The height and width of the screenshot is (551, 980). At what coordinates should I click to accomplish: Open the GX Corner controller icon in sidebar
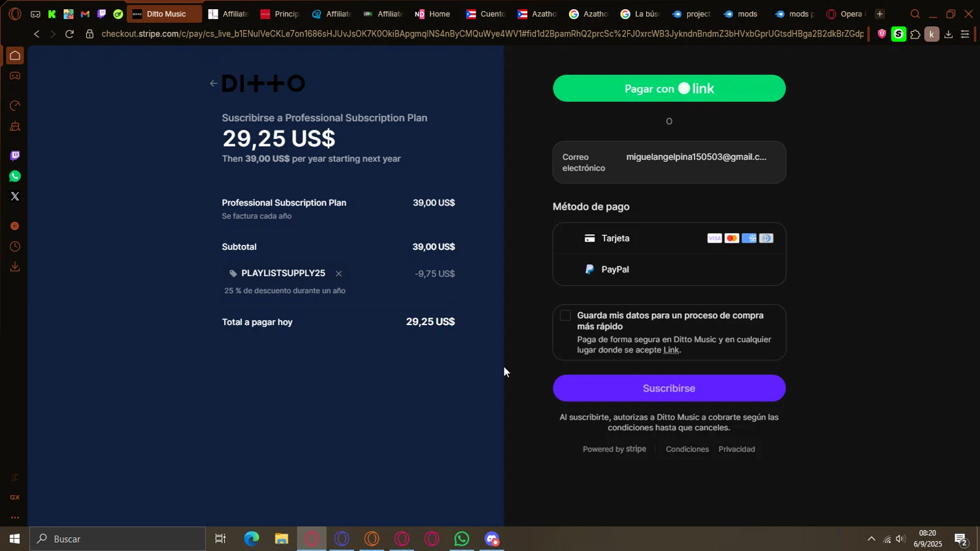[x=14, y=76]
